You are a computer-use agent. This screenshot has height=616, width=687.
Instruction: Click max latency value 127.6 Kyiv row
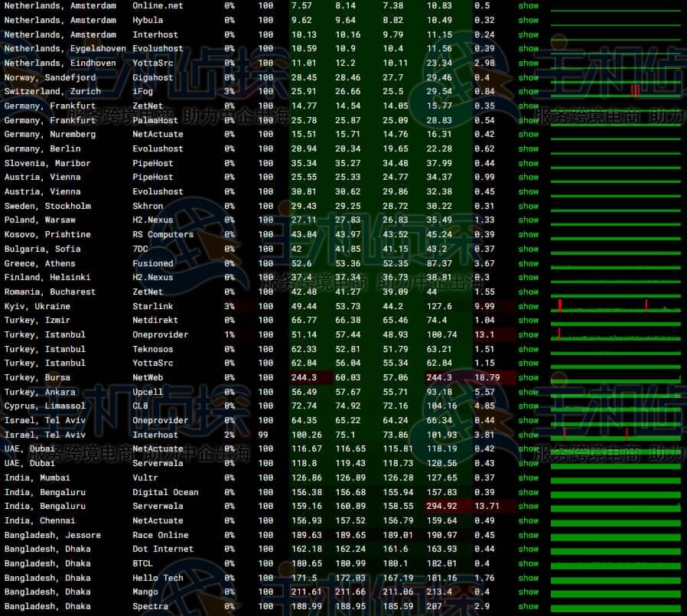(439, 306)
